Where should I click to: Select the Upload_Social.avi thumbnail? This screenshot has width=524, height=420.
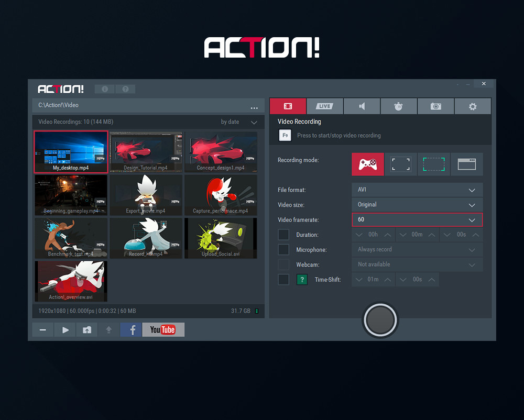[x=221, y=238]
